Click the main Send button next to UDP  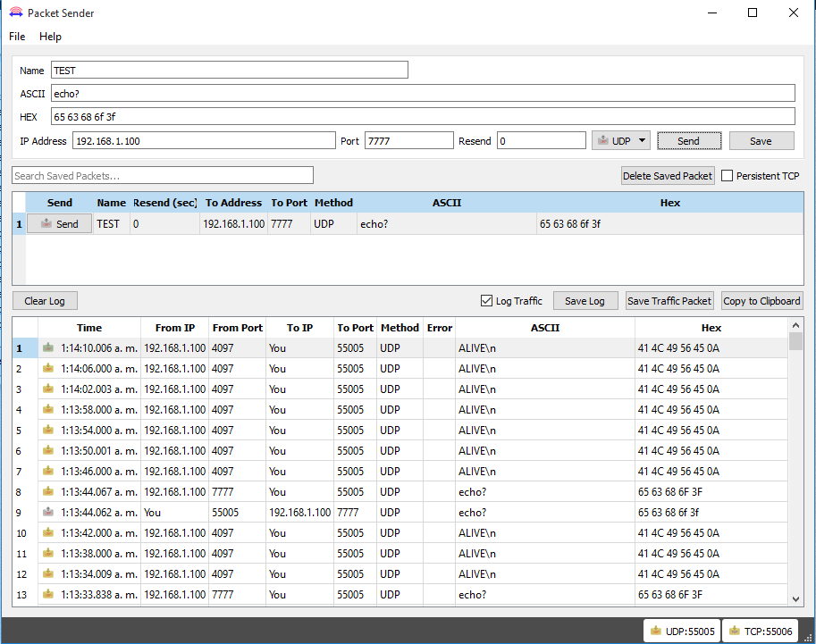689,141
